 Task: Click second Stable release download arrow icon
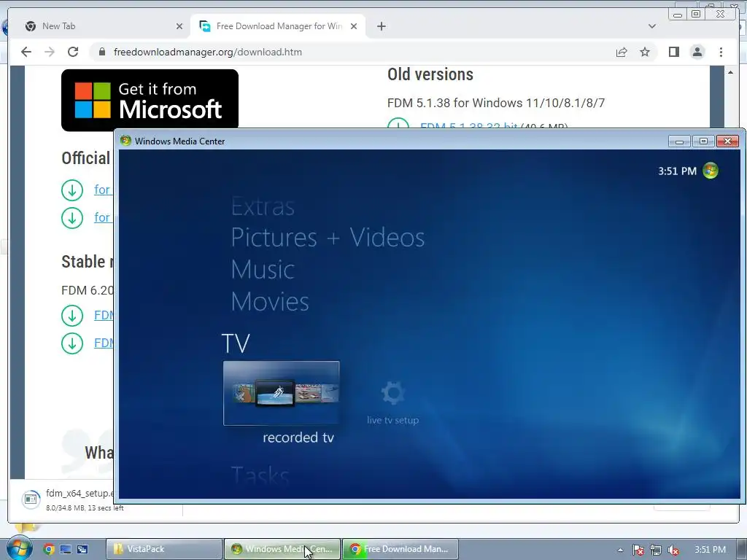pyautogui.click(x=72, y=343)
